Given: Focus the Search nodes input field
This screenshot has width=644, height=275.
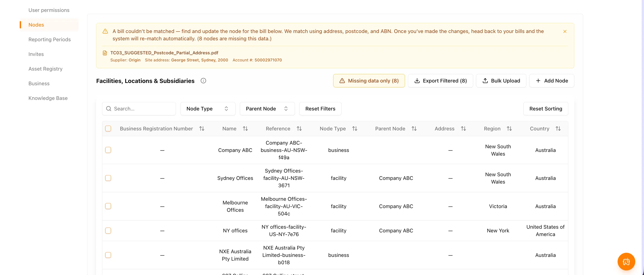Looking at the screenshot, I should pyautogui.click(x=139, y=109).
